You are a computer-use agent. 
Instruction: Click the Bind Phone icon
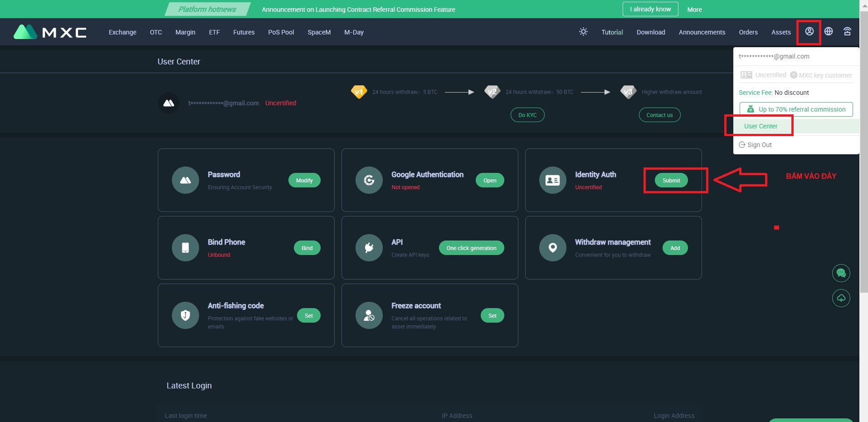click(x=185, y=248)
